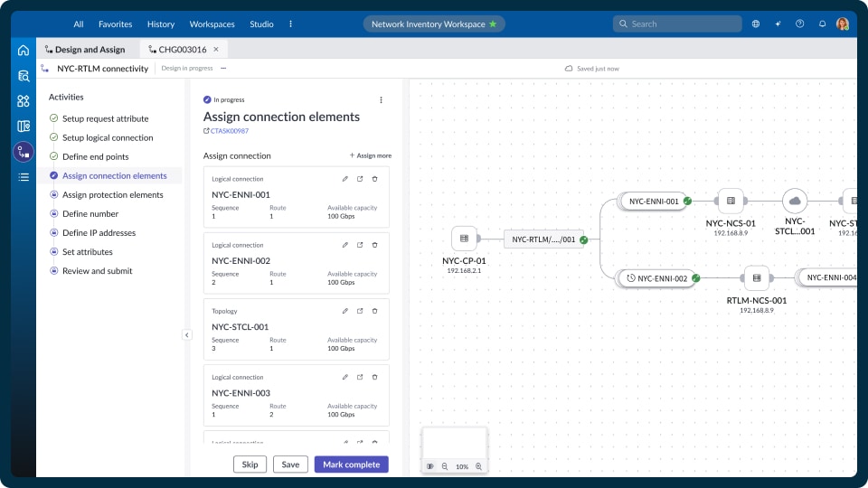Image resolution: width=868 pixels, height=488 pixels.
Task: Select Setup logical connection activity
Action: (108, 137)
